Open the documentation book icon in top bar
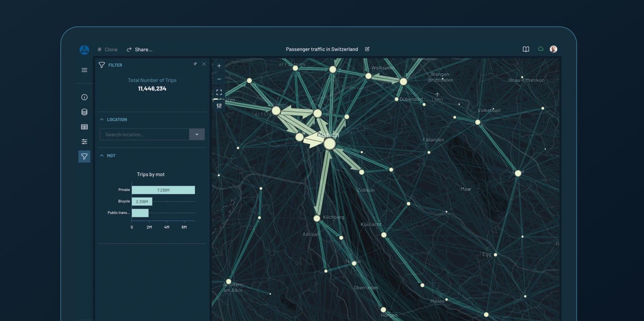Image resolution: width=644 pixels, height=321 pixels. pyautogui.click(x=526, y=49)
